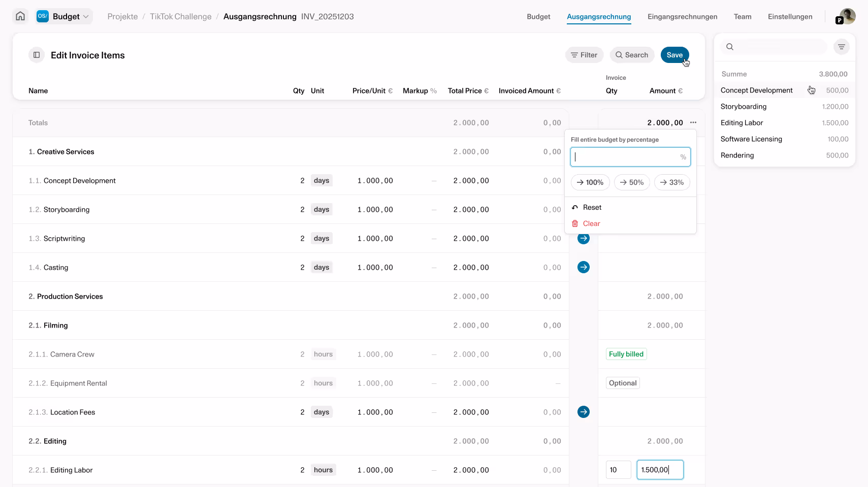The image size is (868, 487).
Task: Click the profile avatar in the top-right
Action: pyautogui.click(x=846, y=16)
